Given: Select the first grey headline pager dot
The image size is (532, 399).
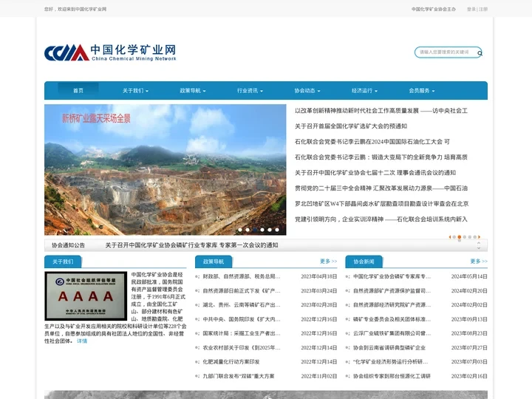Looking at the screenshot, I should coord(454,237).
